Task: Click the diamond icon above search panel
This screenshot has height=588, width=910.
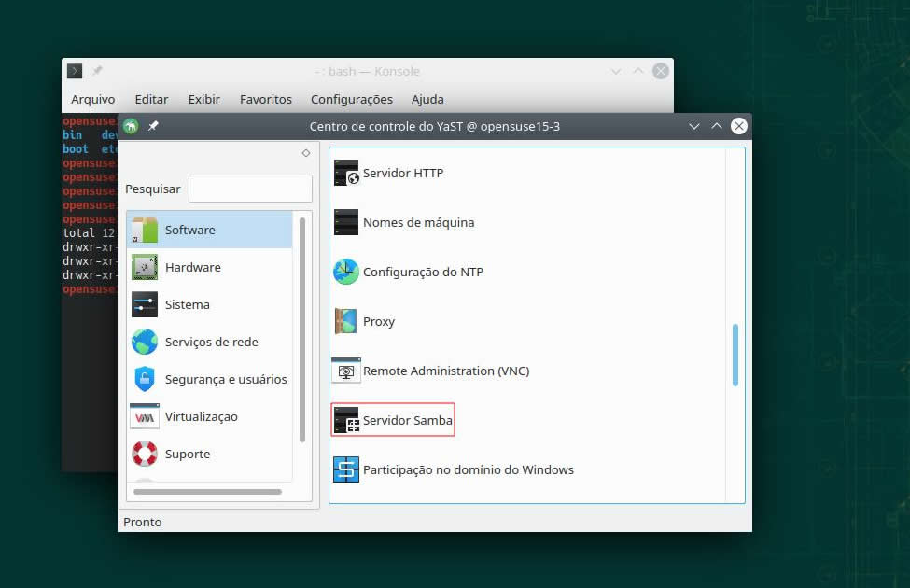Action: [x=305, y=153]
